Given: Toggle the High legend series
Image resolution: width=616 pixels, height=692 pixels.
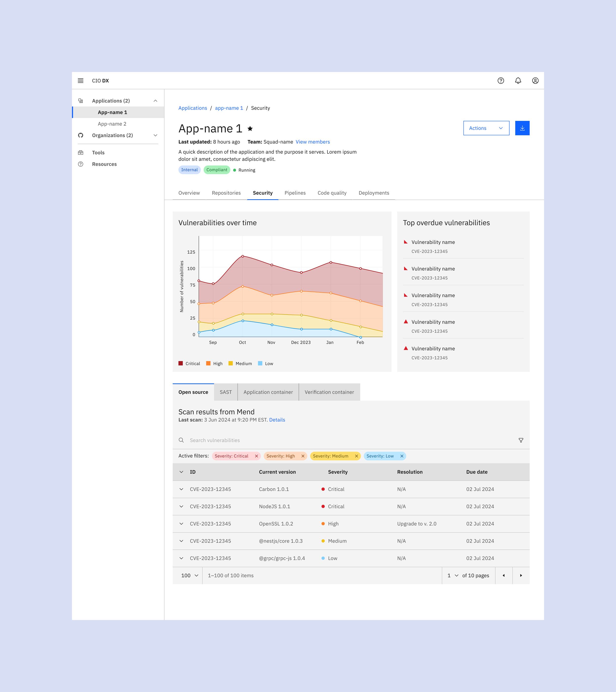Looking at the screenshot, I should 214,363.
